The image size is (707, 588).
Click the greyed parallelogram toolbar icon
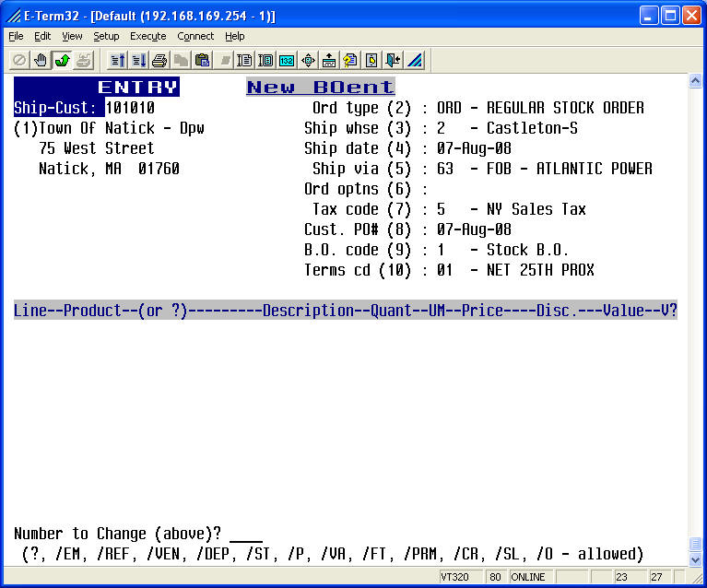coord(224,60)
